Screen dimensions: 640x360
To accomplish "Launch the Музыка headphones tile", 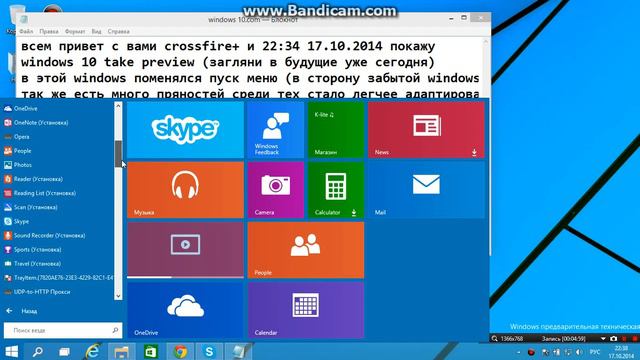I will coord(185,190).
